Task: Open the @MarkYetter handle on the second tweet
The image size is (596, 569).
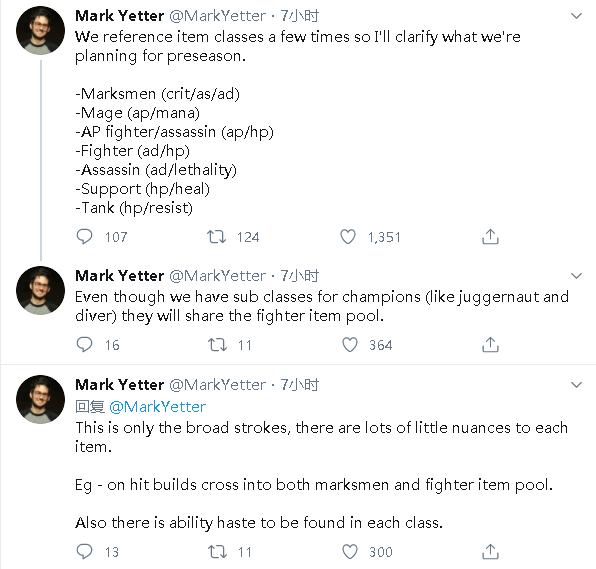Action: [x=217, y=276]
